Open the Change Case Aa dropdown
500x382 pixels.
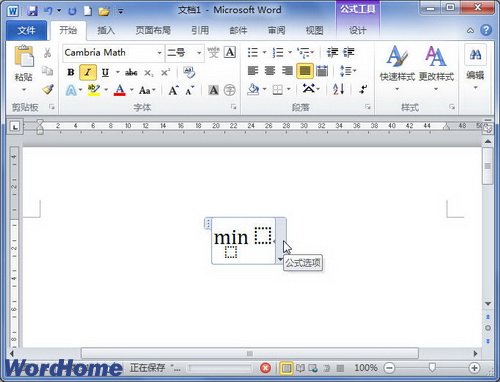click(147, 90)
